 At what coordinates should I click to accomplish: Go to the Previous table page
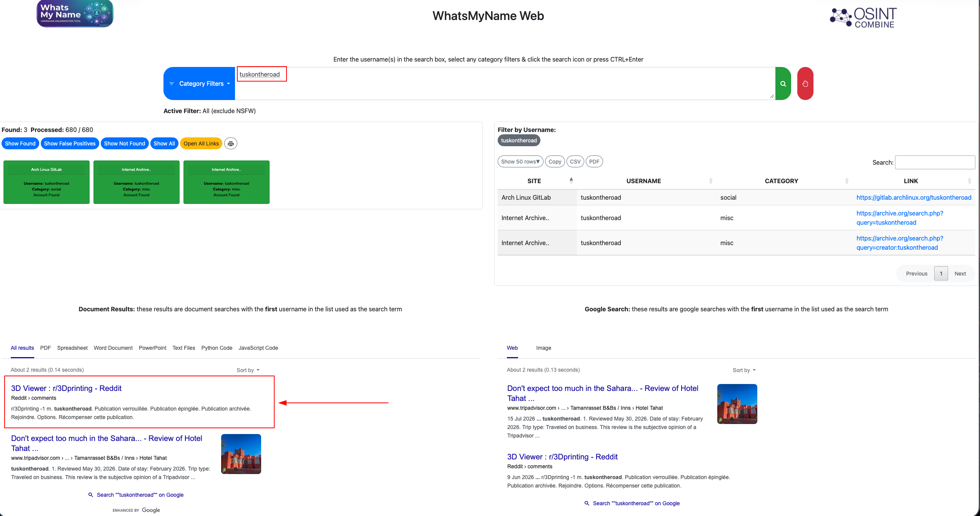(x=917, y=274)
